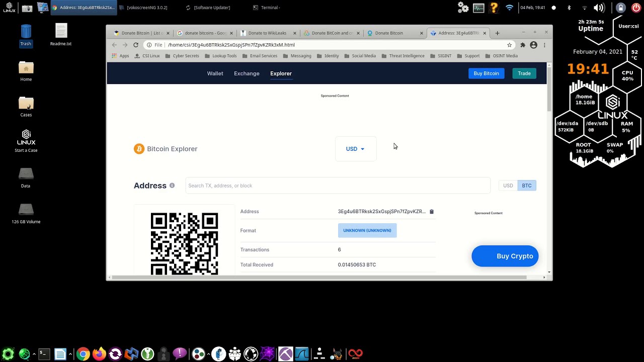Image resolution: width=644 pixels, height=362 pixels.
Task: Click the Software Updater taskbar entry
Action: 208,8
